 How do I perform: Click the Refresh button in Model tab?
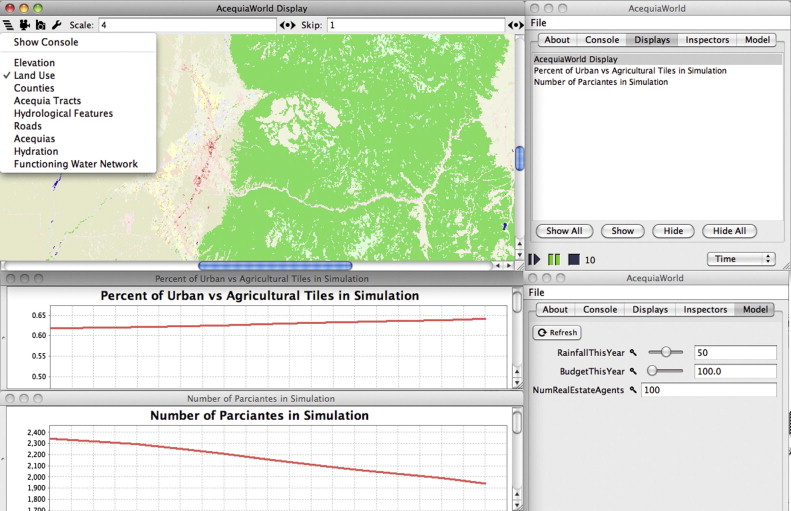click(557, 332)
